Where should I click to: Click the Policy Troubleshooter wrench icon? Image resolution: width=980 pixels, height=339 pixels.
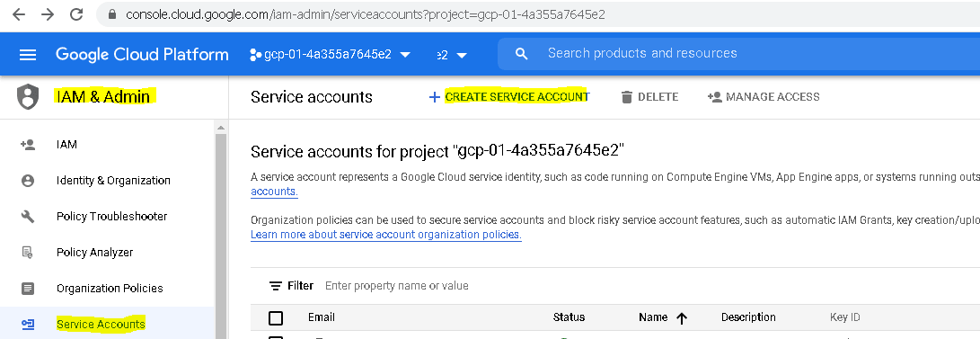[x=28, y=217]
